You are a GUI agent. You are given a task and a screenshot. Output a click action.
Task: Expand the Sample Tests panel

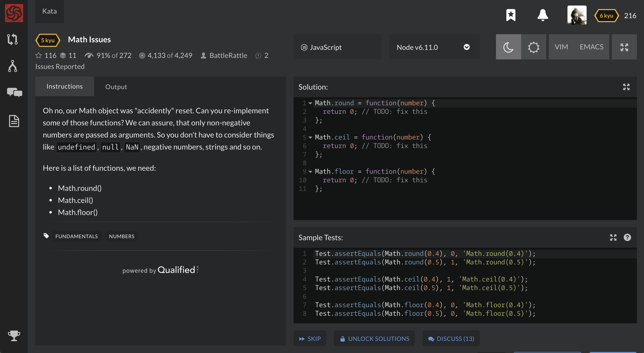[x=613, y=237]
